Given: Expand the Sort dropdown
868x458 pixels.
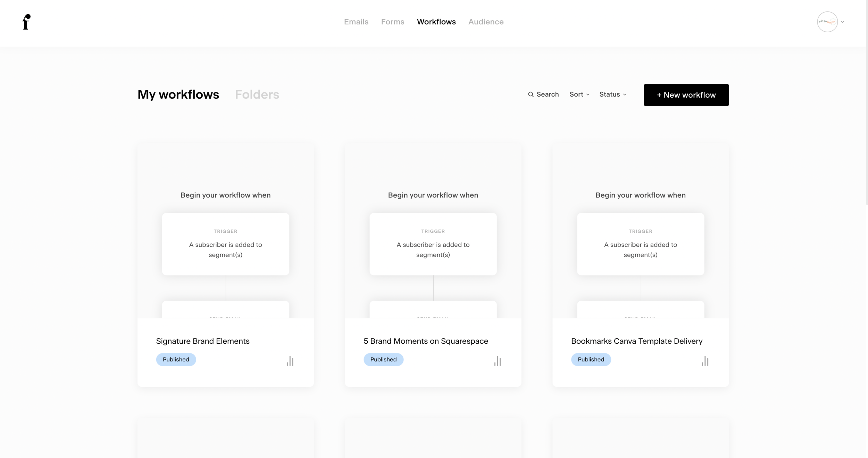Looking at the screenshot, I should click(579, 95).
